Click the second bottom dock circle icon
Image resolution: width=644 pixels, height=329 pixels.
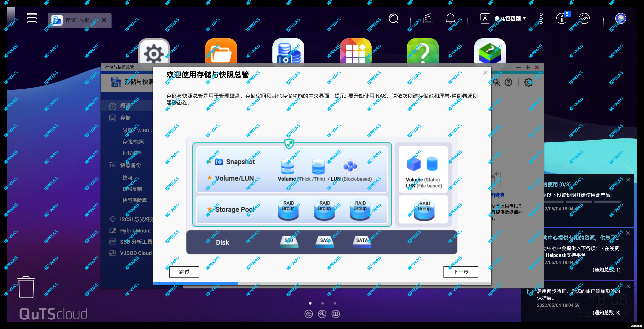[322, 314]
